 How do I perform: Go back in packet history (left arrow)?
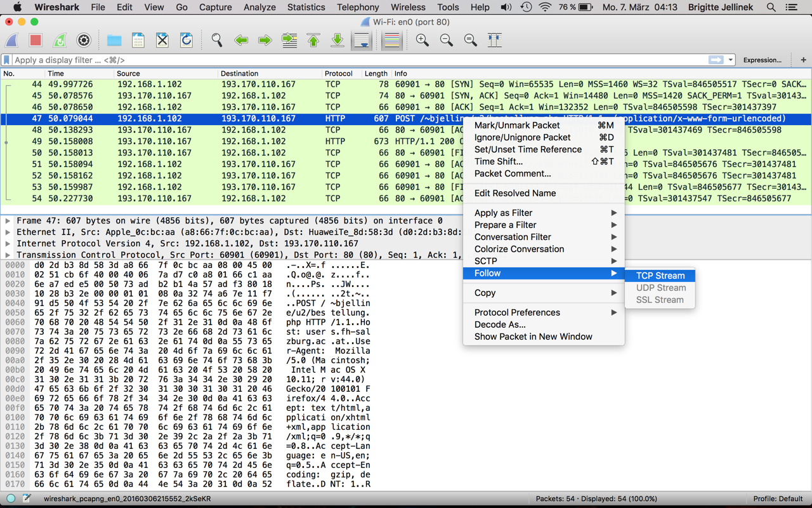(x=241, y=40)
